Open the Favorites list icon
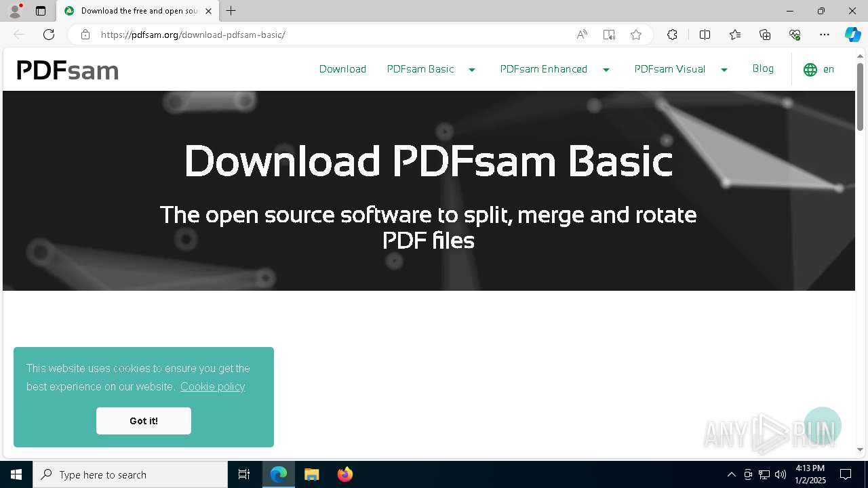Viewport: 868px width, 488px height. coord(735,35)
